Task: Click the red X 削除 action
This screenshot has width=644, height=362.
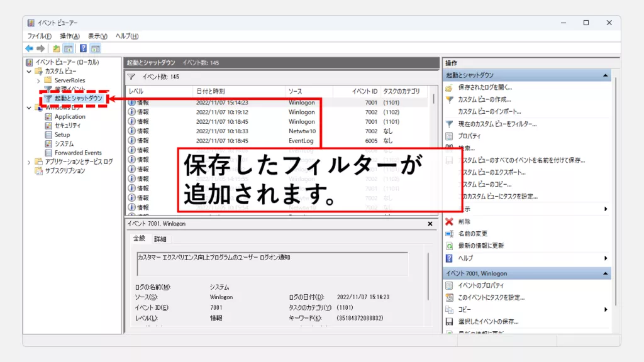Action: tap(464, 221)
